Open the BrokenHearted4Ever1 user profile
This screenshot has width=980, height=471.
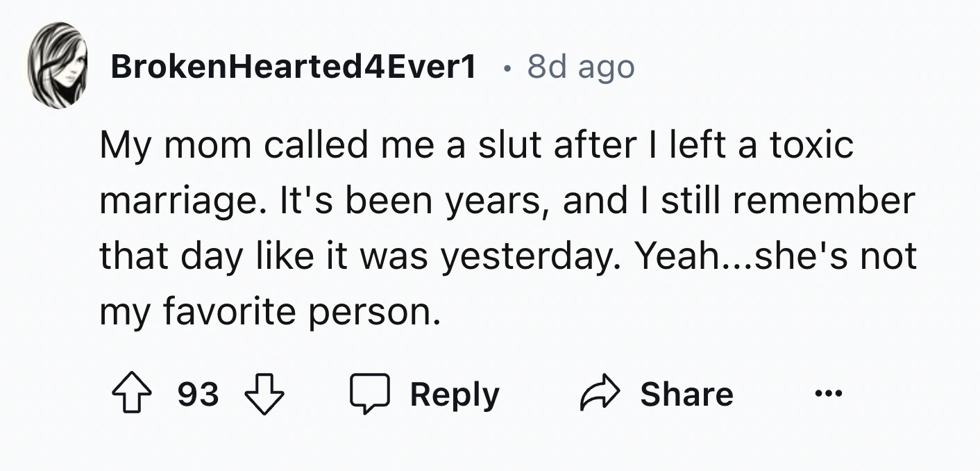coord(294,67)
